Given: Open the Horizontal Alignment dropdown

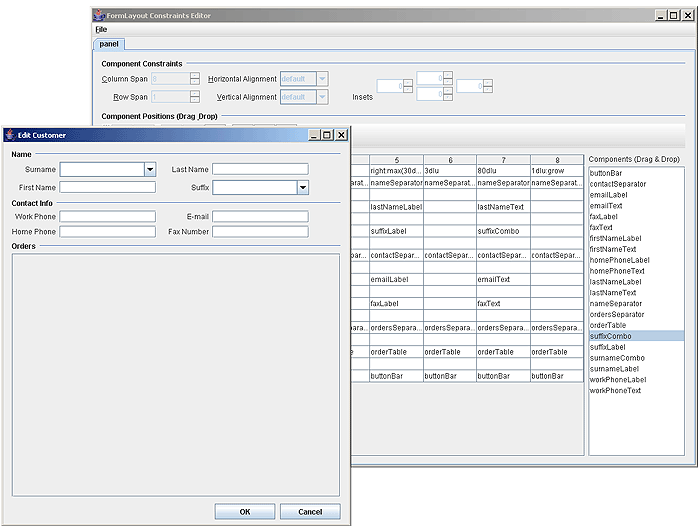Looking at the screenshot, I should tap(322, 79).
